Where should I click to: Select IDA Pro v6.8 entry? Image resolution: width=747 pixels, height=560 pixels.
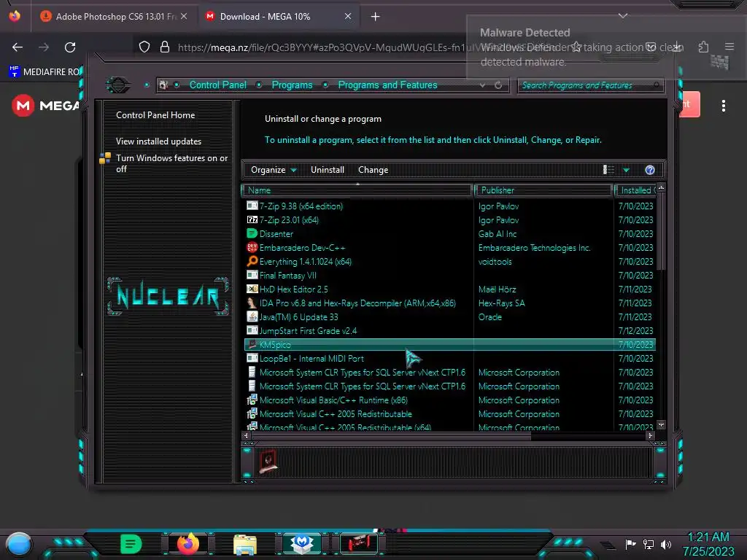[x=450, y=303]
